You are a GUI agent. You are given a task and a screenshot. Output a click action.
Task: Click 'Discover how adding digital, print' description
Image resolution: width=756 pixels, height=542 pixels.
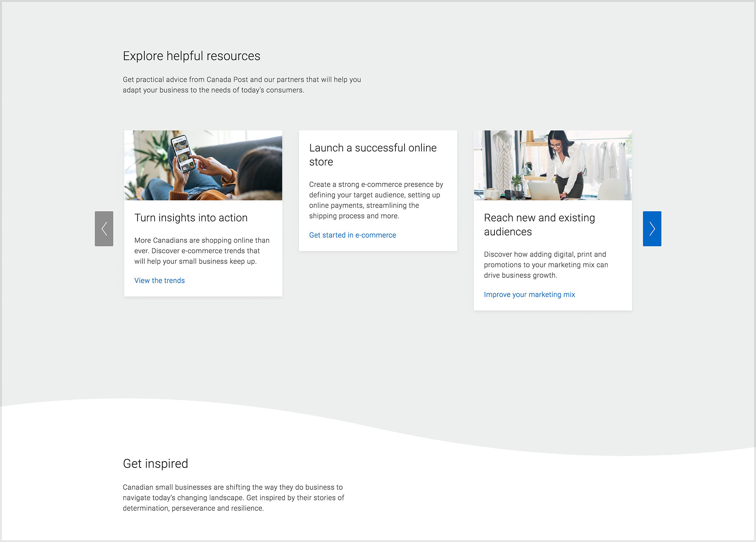(x=546, y=265)
